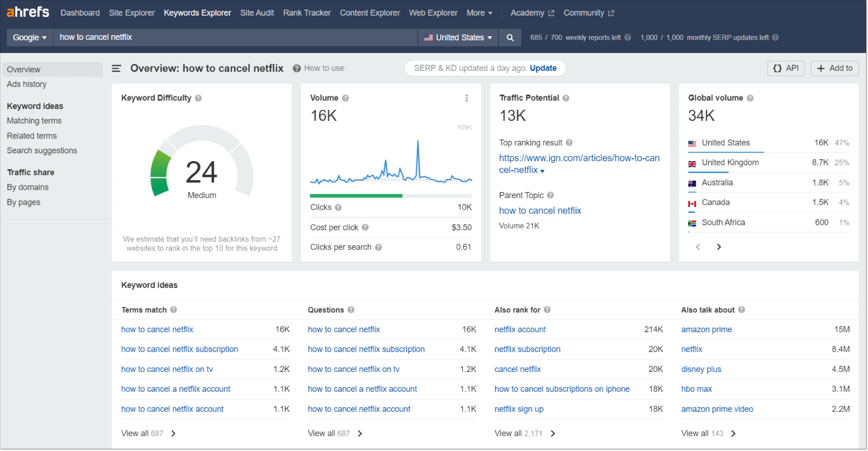The width and height of the screenshot is (868, 451).
Task: Open Parent Topic how to cancel netflix link
Action: pyautogui.click(x=540, y=211)
